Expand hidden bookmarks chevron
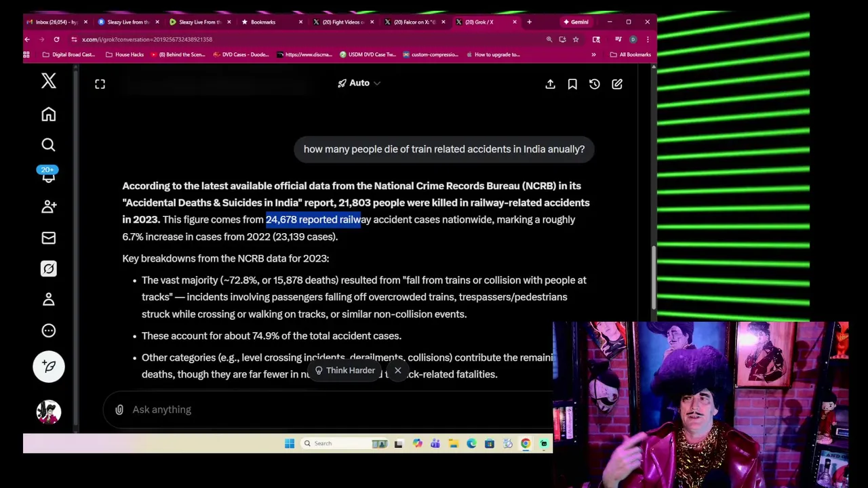 pos(593,54)
